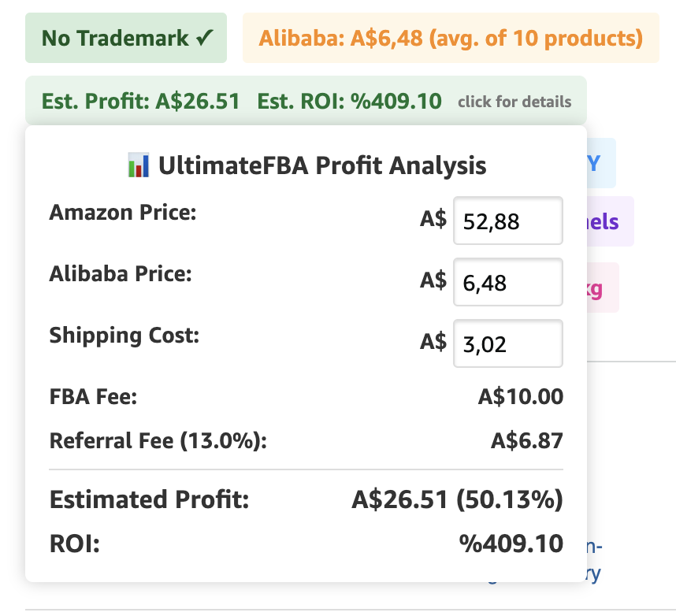Click the Amazon Price input field
The height and width of the screenshot is (616, 676).
point(508,221)
